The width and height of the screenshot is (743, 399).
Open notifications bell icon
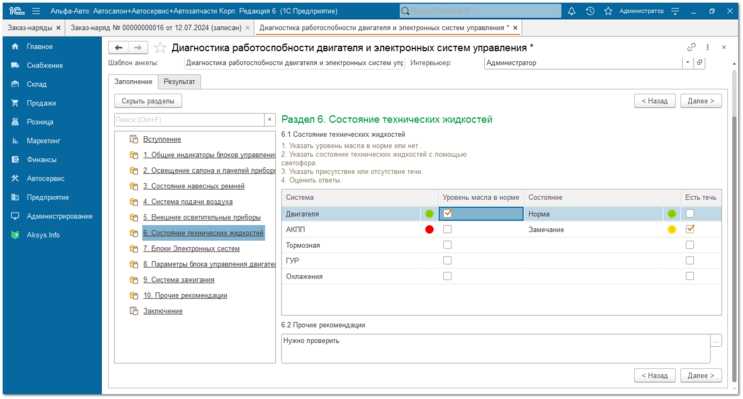tap(571, 11)
